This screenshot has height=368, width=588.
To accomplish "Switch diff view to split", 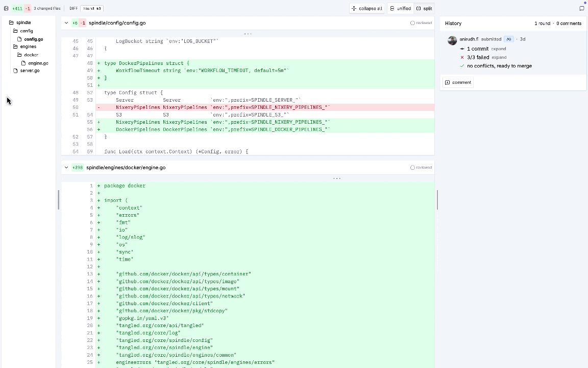I will point(424,8).
